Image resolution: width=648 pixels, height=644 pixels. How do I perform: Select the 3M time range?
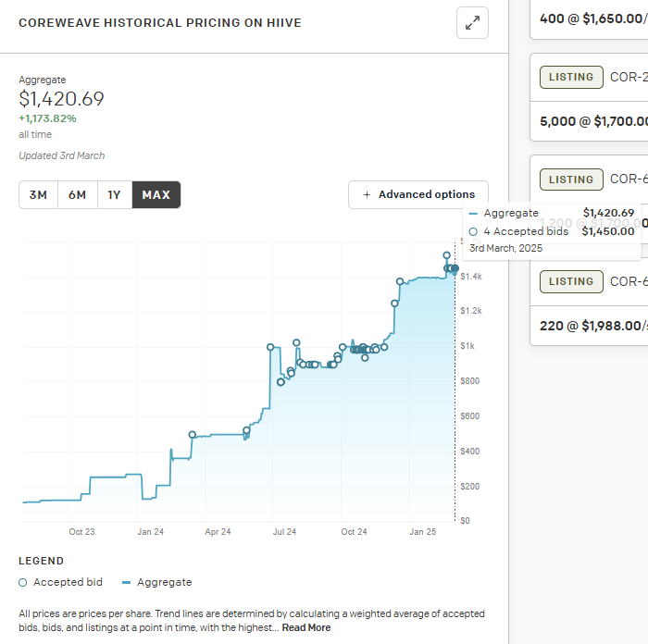click(39, 194)
